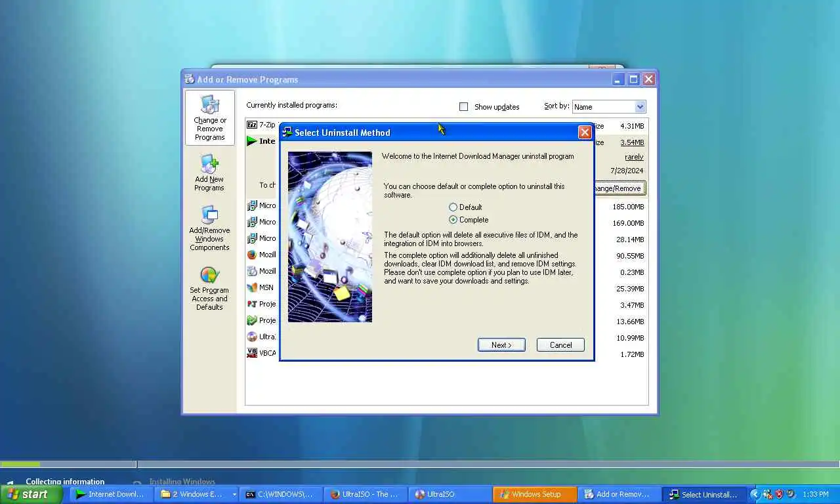The height and width of the screenshot is (504, 840).
Task: Click the Add or Remove Programs title bar icon
Action: pyautogui.click(x=190, y=79)
